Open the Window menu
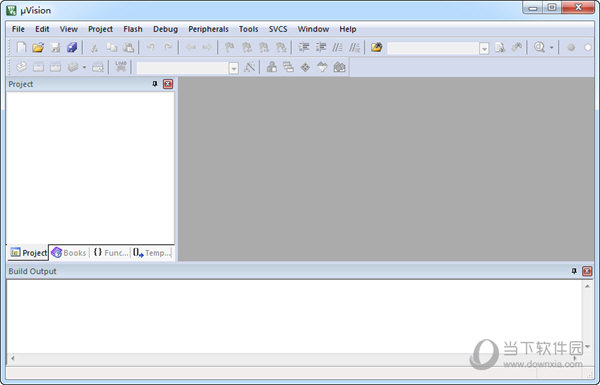 (x=313, y=29)
